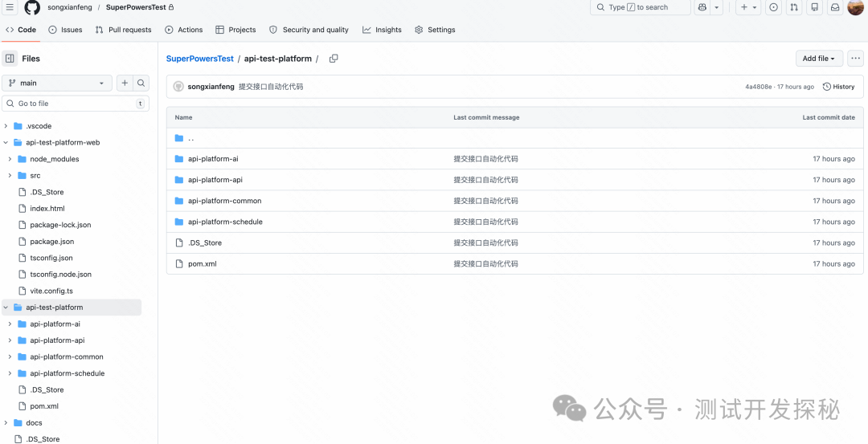Click commit message on api-platform-ai row
The width and height of the screenshot is (868, 444).
[x=486, y=159]
